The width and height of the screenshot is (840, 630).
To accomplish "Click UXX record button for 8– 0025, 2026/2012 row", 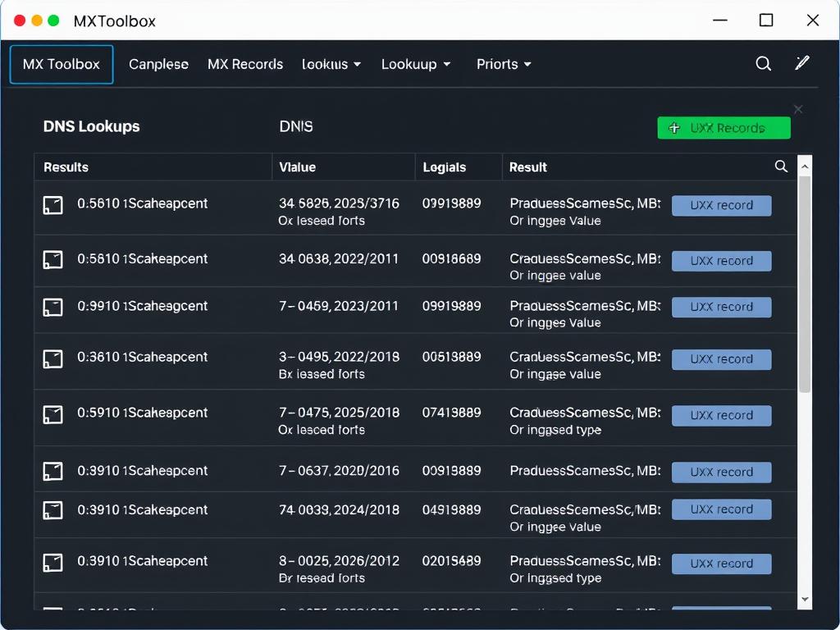I will [722, 564].
